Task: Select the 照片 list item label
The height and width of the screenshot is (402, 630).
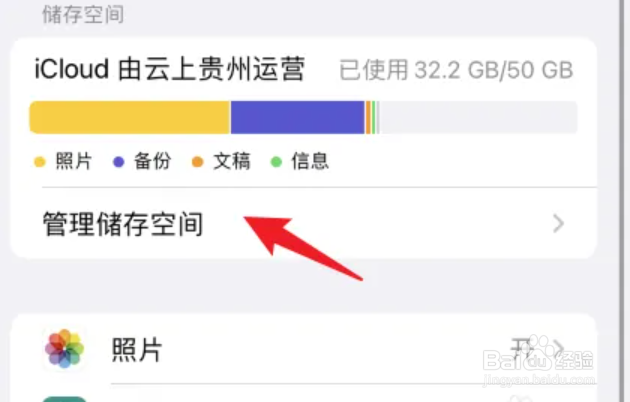Action: [x=137, y=349]
